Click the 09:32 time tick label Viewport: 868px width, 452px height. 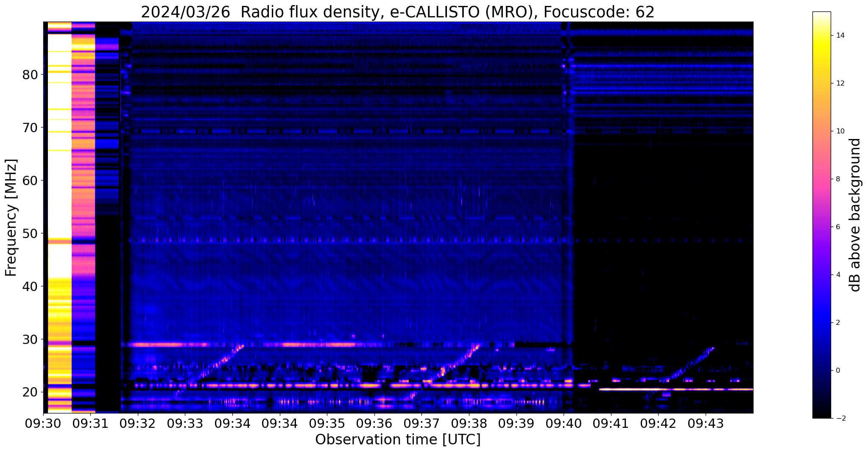tap(138, 424)
